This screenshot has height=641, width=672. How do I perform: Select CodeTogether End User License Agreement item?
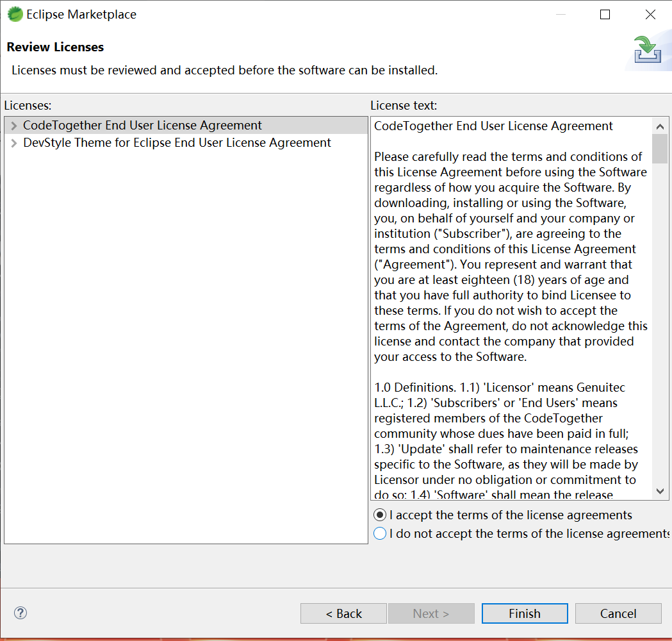tap(142, 126)
